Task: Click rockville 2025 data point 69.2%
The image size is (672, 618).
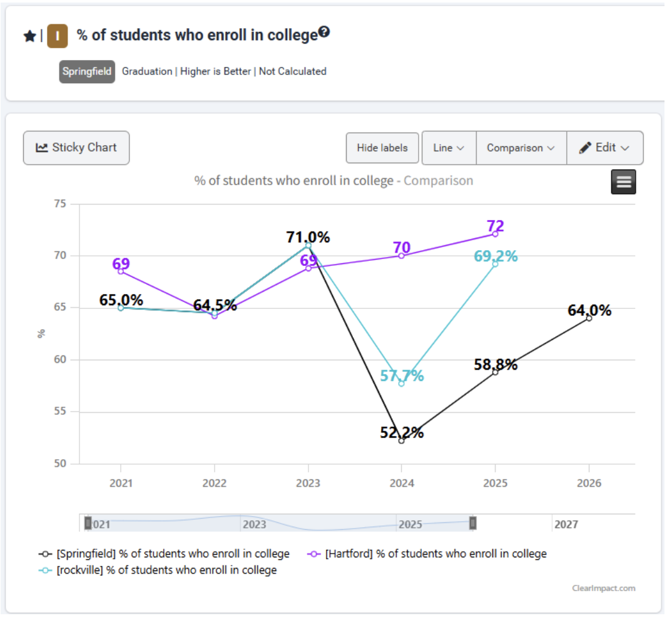Action: click(x=495, y=264)
